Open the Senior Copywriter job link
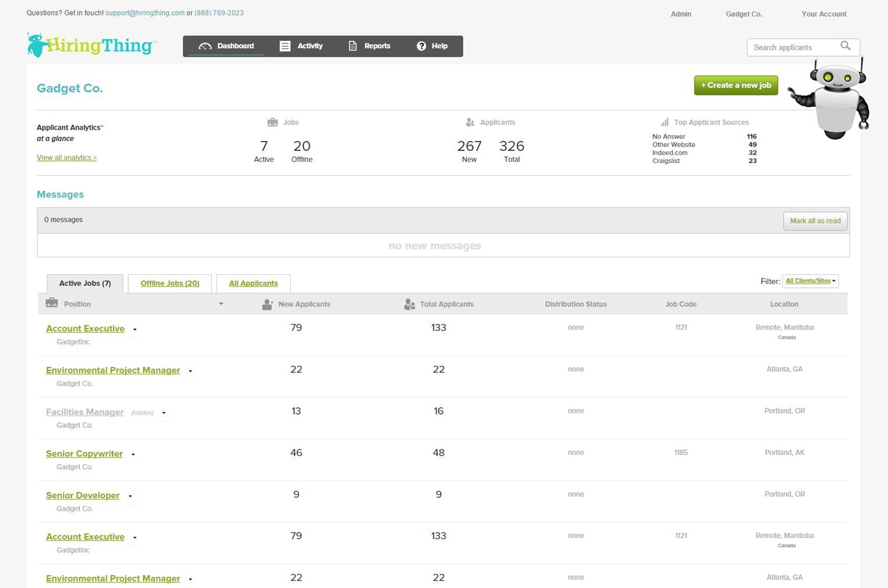This screenshot has height=588, width=888. click(84, 454)
